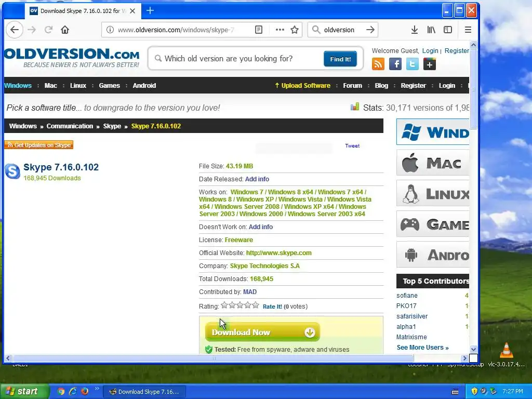Open the Linux category banner

(433, 193)
